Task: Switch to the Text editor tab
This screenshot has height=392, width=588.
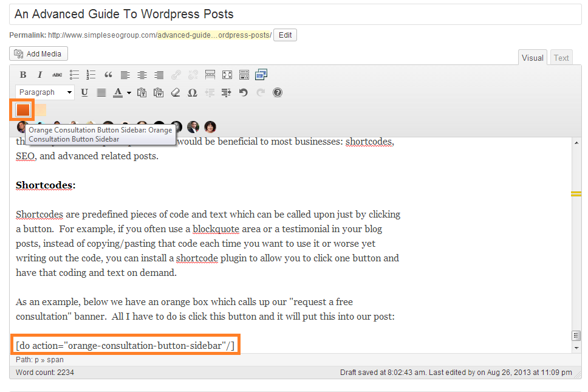Action: coord(561,58)
